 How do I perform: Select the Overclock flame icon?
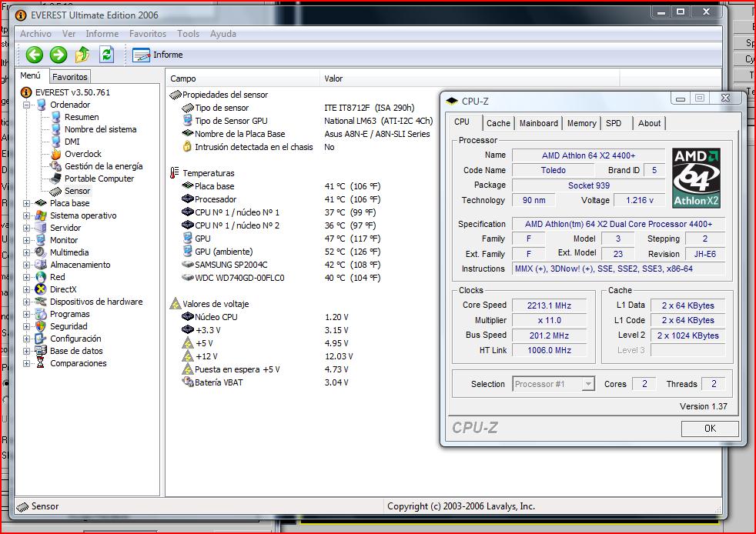56,154
